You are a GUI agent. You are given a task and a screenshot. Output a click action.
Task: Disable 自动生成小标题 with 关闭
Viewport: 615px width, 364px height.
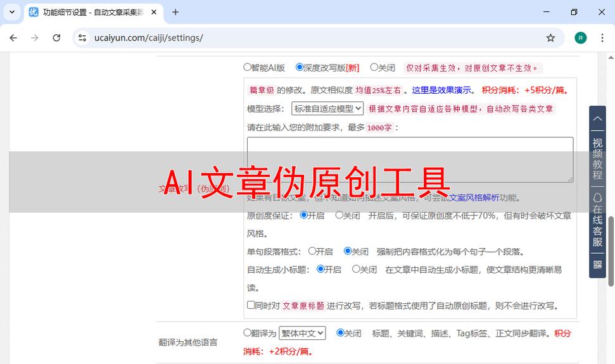356,269
